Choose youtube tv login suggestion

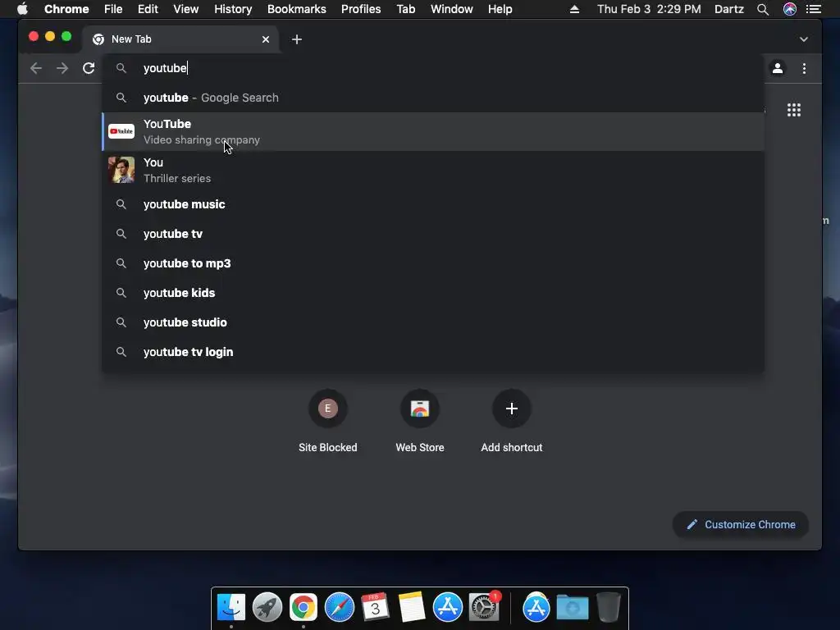(433, 351)
